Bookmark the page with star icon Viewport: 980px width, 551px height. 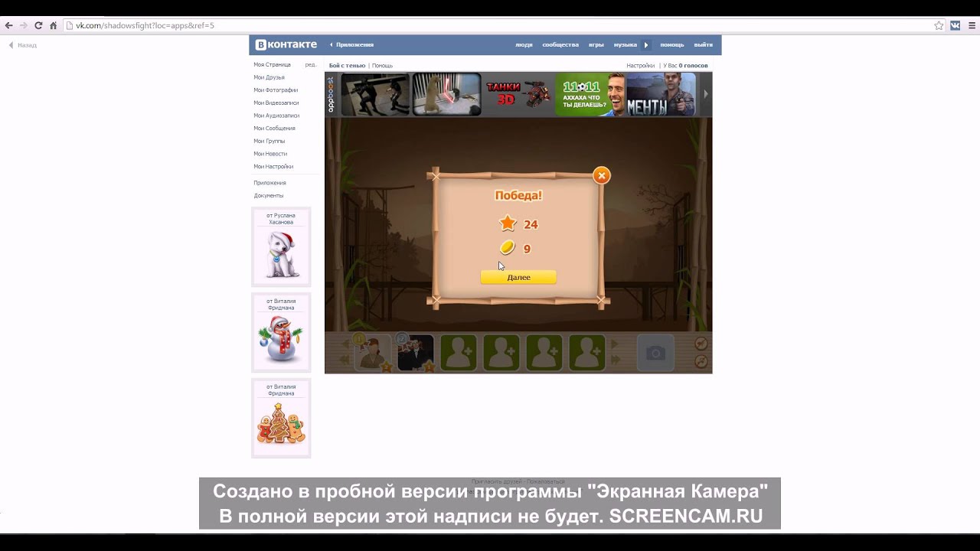[x=939, y=25]
